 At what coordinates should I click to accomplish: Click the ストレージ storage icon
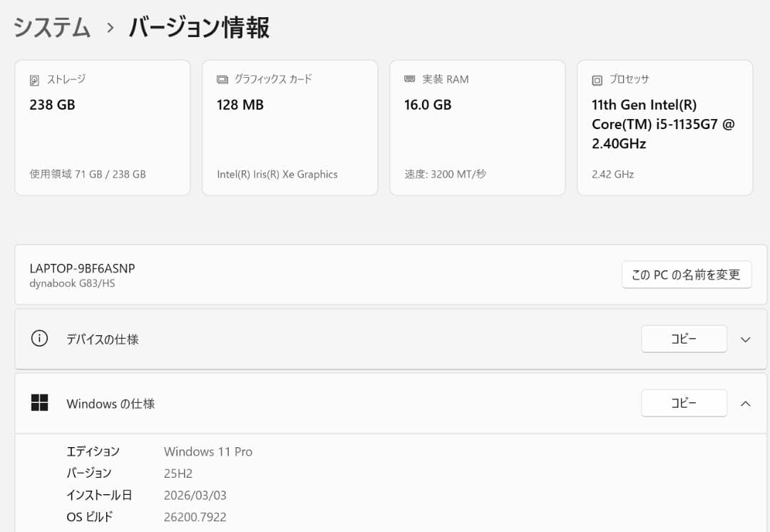click(x=34, y=79)
